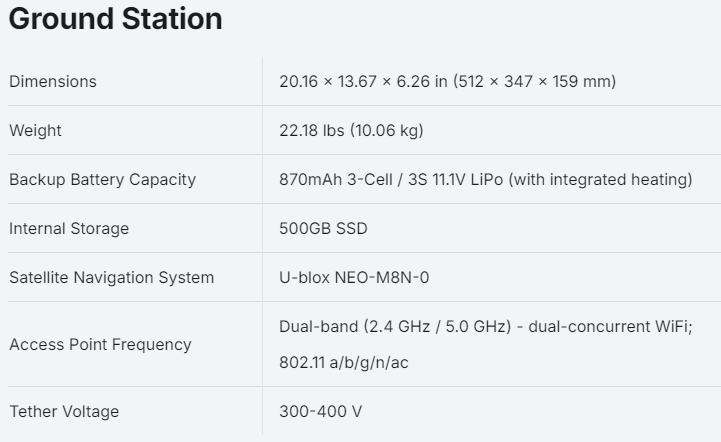721x442 pixels.
Task: Click the 300-400 V value
Action: (319, 411)
